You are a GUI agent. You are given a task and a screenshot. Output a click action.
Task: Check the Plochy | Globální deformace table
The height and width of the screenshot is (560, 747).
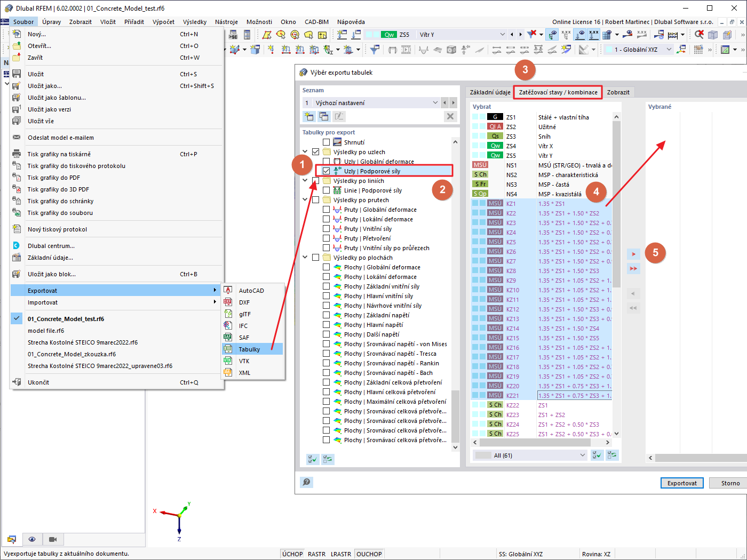pos(325,267)
